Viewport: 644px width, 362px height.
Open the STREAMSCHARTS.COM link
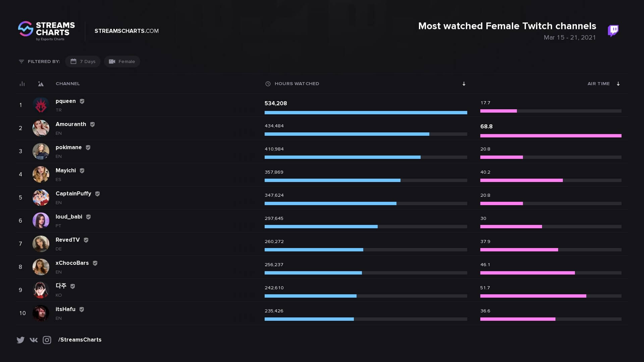pos(127,31)
